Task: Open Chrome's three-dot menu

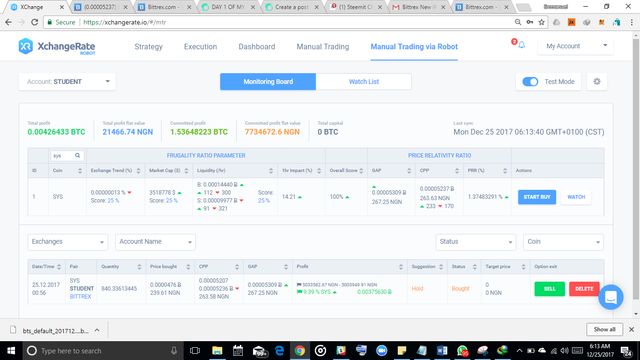Action: click(631, 22)
